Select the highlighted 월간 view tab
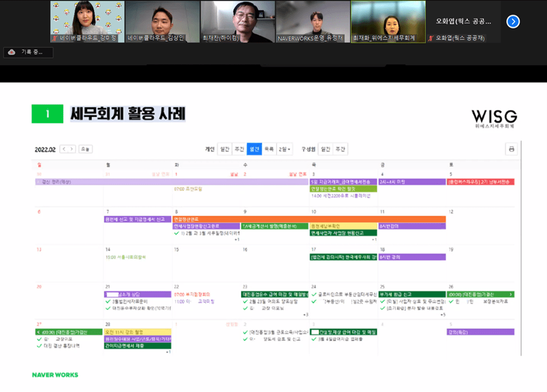The height and width of the screenshot is (392, 547). 254,149
